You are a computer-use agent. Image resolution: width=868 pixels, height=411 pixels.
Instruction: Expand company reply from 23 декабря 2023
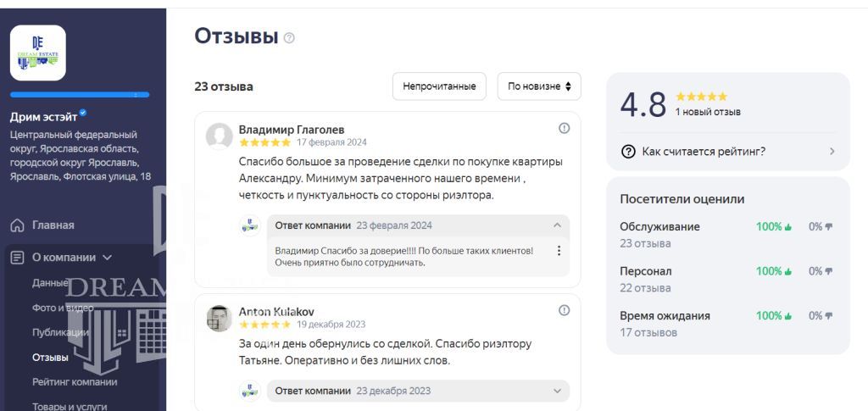[557, 391]
